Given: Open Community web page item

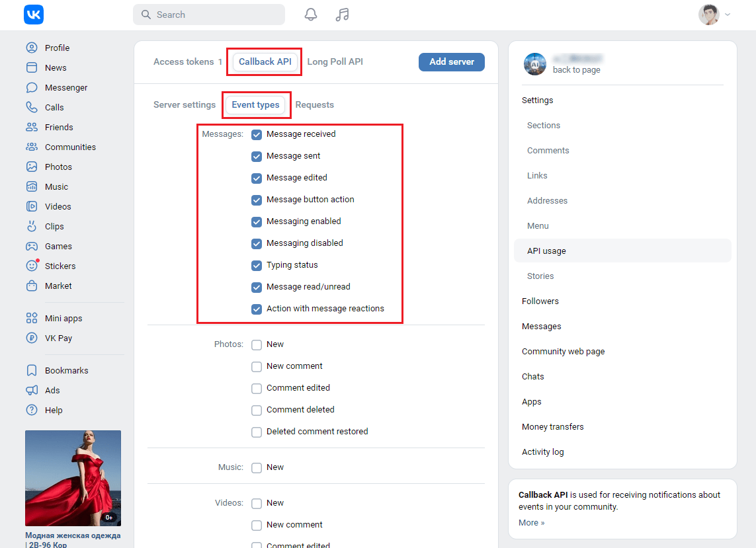Looking at the screenshot, I should coord(563,352).
